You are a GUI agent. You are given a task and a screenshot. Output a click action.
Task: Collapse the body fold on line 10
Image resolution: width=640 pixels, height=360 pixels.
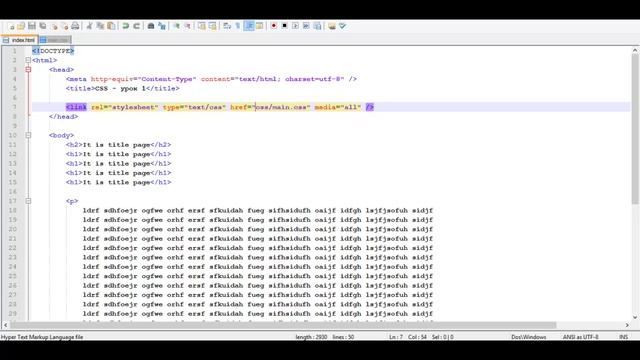[28, 135]
